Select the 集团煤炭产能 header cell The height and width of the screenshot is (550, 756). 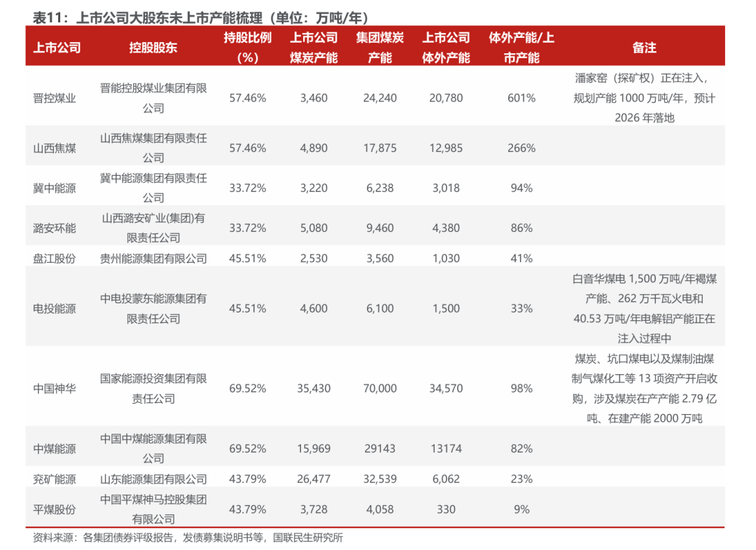[x=380, y=48]
